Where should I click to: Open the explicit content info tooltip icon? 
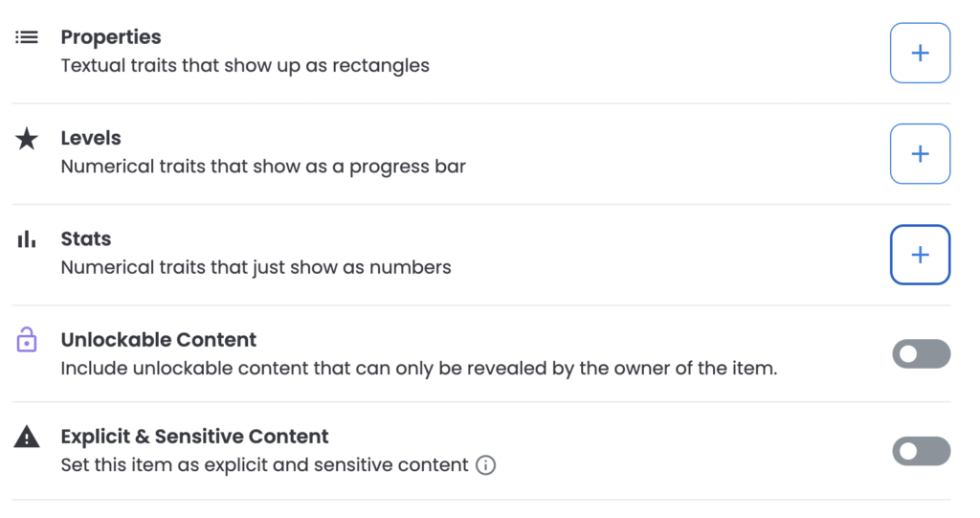[485, 465]
